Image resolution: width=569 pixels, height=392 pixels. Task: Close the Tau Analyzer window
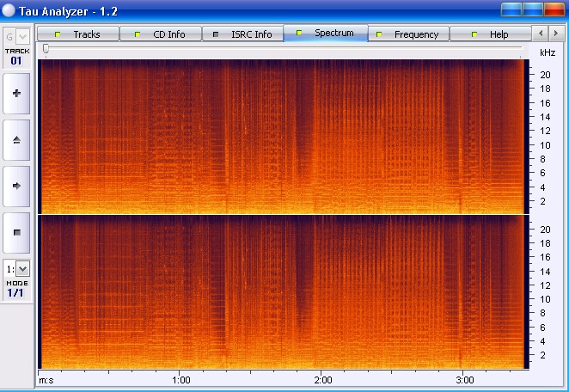[554, 9]
